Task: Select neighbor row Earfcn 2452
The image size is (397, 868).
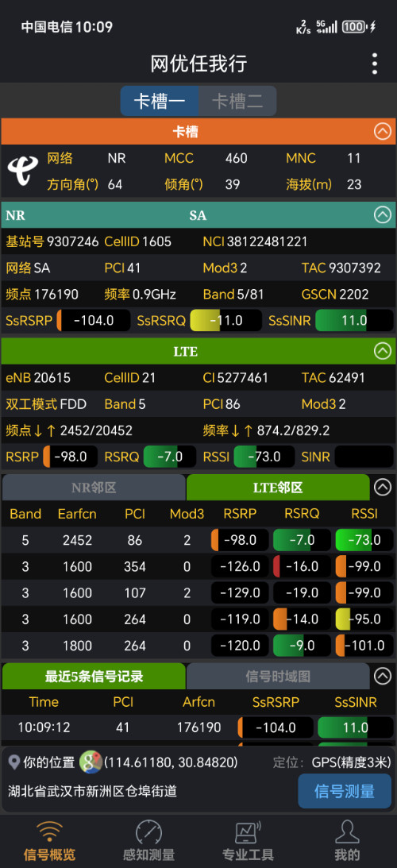Action: pyautogui.click(x=198, y=540)
